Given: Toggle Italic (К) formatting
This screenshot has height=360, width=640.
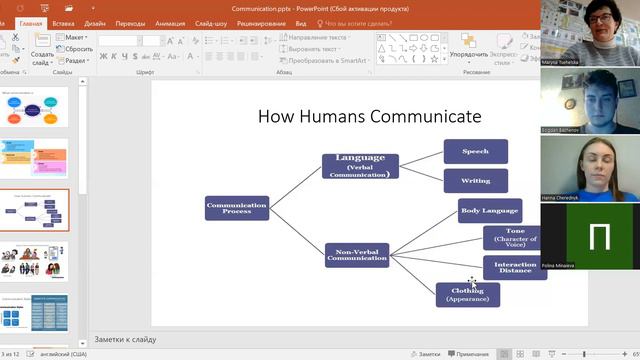Looking at the screenshot, I should (114, 56).
